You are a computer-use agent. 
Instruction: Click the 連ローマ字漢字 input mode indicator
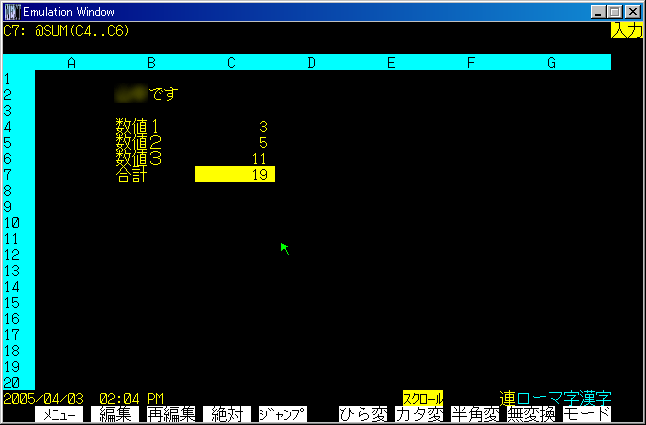(555, 398)
